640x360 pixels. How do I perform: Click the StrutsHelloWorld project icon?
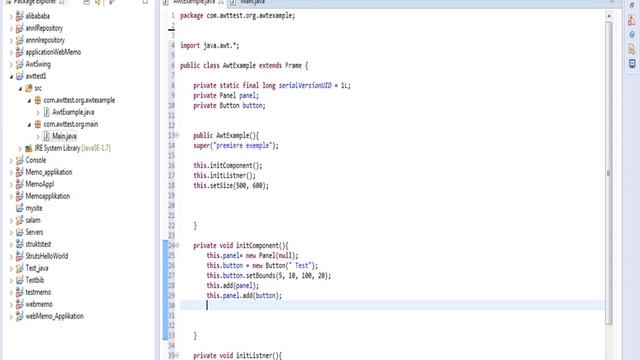19,256
